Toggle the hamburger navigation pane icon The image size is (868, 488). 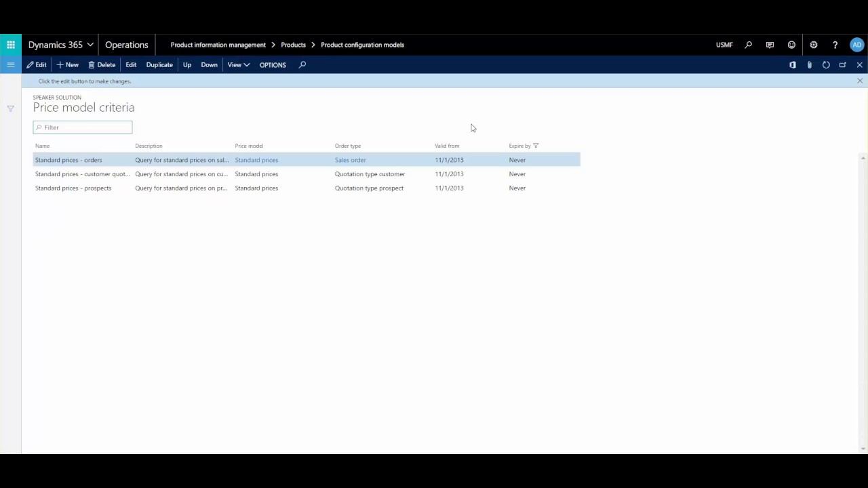pyautogui.click(x=11, y=65)
